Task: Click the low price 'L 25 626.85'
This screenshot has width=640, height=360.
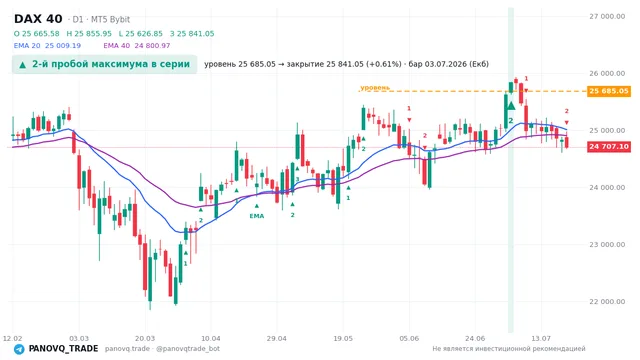Action: tap(141, 33)
